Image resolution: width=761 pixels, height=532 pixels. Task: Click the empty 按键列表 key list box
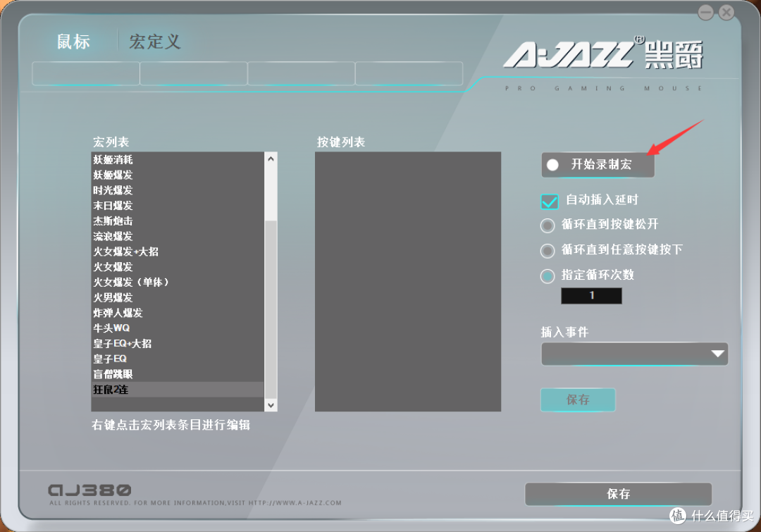pos(408,282)
